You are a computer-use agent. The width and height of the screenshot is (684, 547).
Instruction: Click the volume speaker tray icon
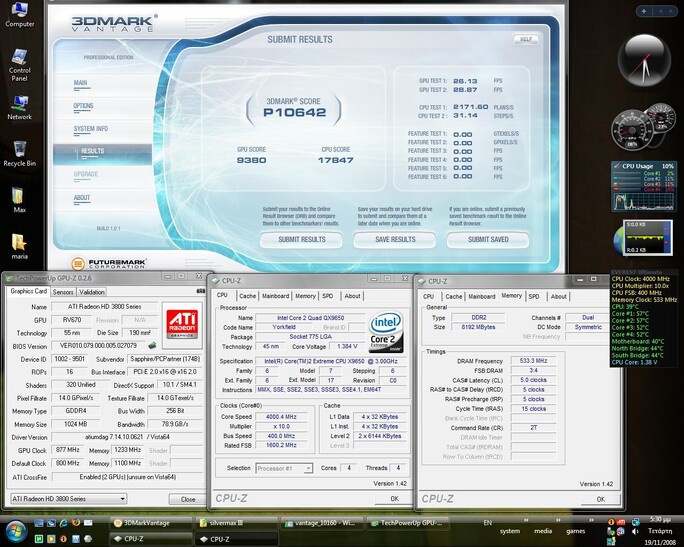pyautogui.click(x=635, y=531)
